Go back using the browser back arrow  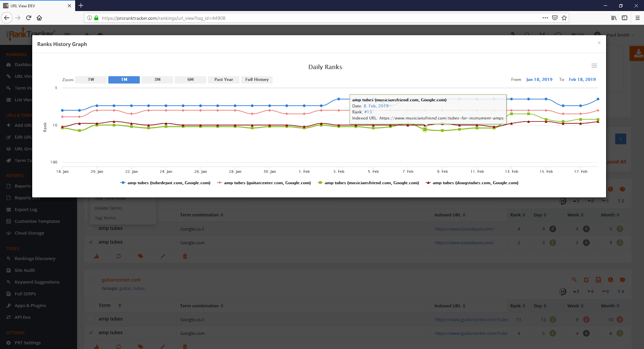(x=6, y=18)
